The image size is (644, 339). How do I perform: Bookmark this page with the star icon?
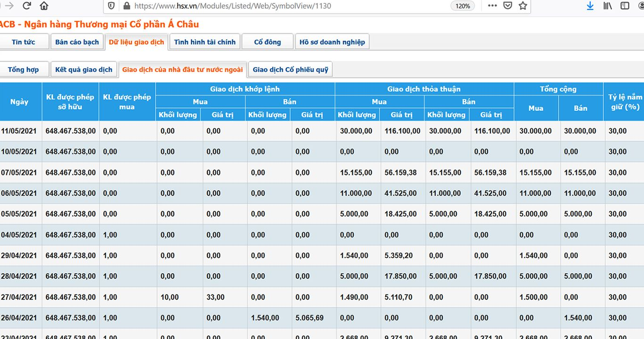523,6
